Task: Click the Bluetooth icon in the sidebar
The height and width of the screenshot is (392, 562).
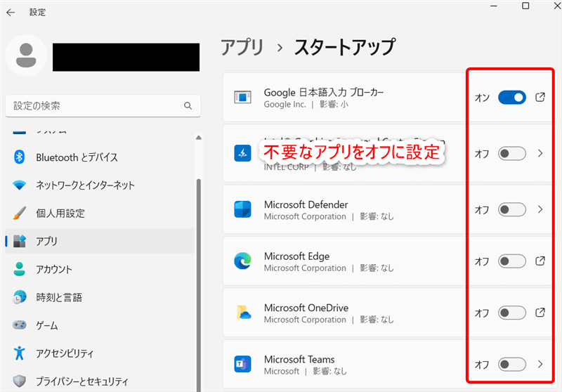Action: pos(20,157)
